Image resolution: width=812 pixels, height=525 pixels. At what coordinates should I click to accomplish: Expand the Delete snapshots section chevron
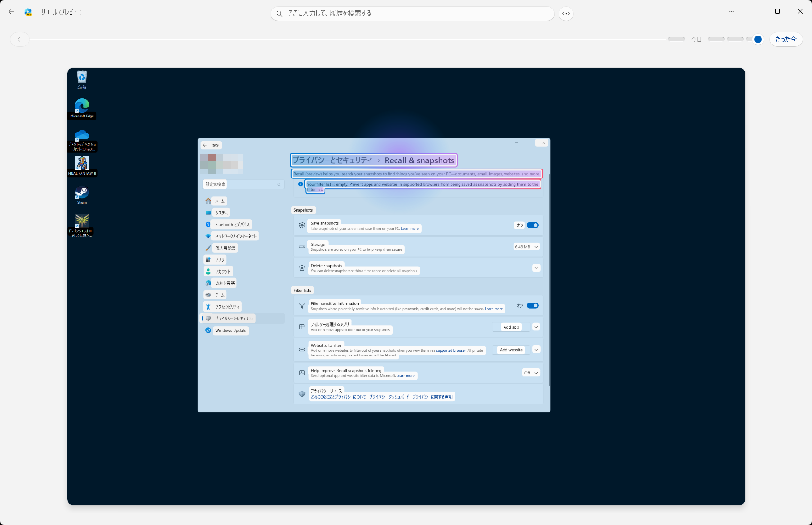[x=536, y=268]
